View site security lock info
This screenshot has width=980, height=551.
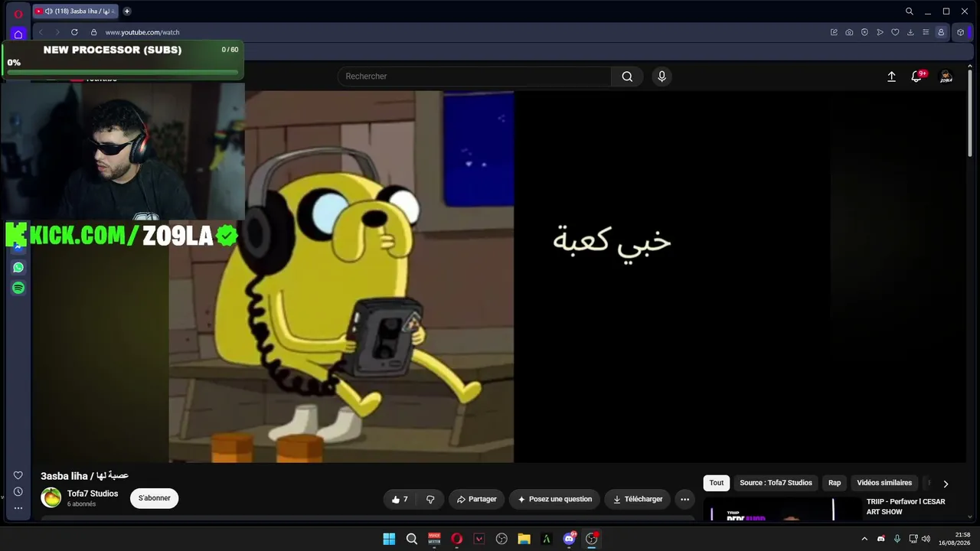click(93, 32)
